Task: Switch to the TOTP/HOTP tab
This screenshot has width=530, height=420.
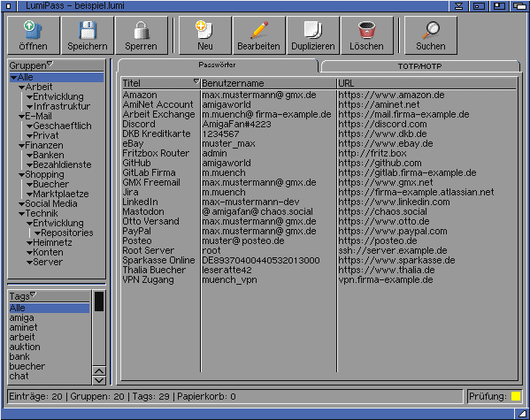Action: 419,66
